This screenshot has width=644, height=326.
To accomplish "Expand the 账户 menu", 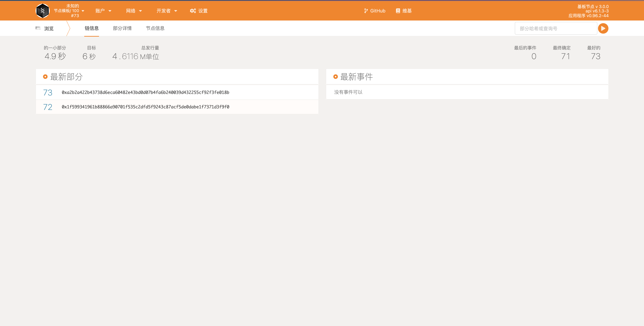I will coord(103,11).
